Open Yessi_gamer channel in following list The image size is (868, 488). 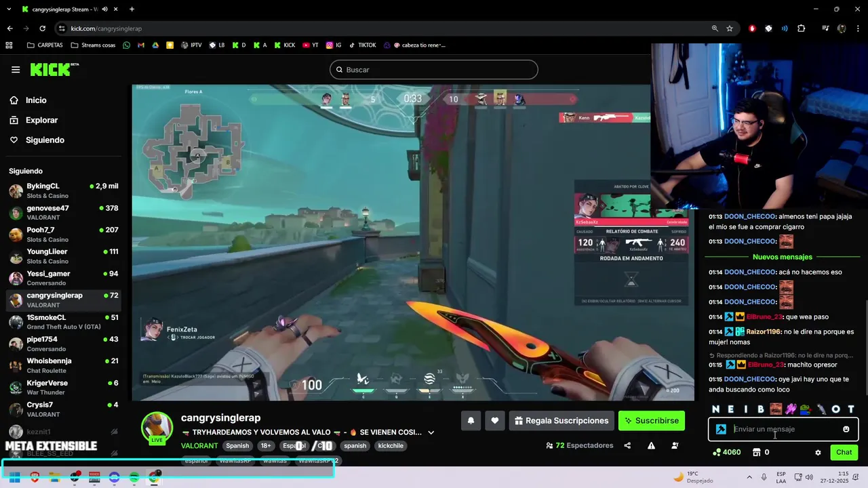coord(64,278)
